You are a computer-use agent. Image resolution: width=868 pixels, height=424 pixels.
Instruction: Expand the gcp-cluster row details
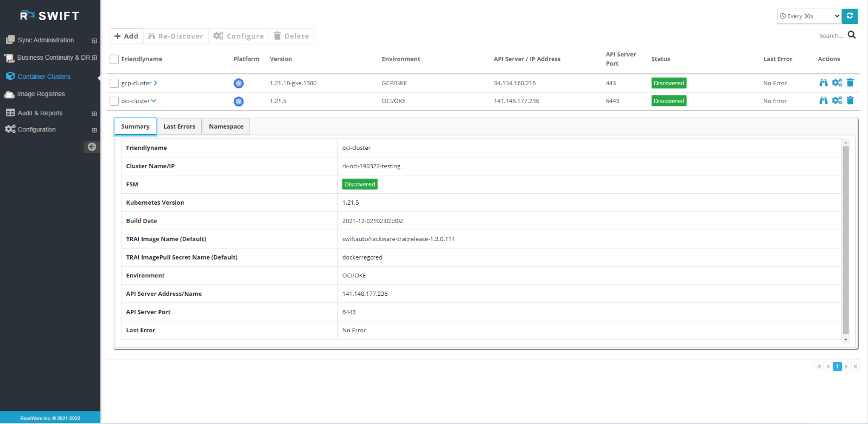(155, 83)
